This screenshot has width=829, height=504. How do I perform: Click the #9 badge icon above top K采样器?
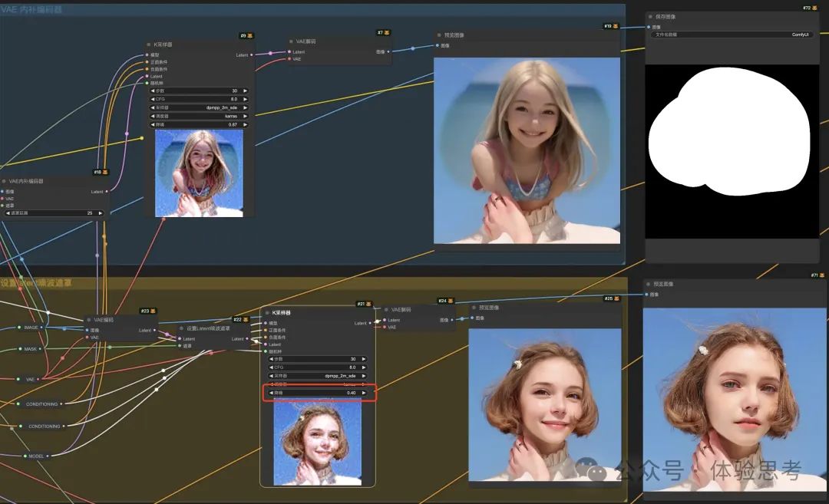click(x=246, y=35)
